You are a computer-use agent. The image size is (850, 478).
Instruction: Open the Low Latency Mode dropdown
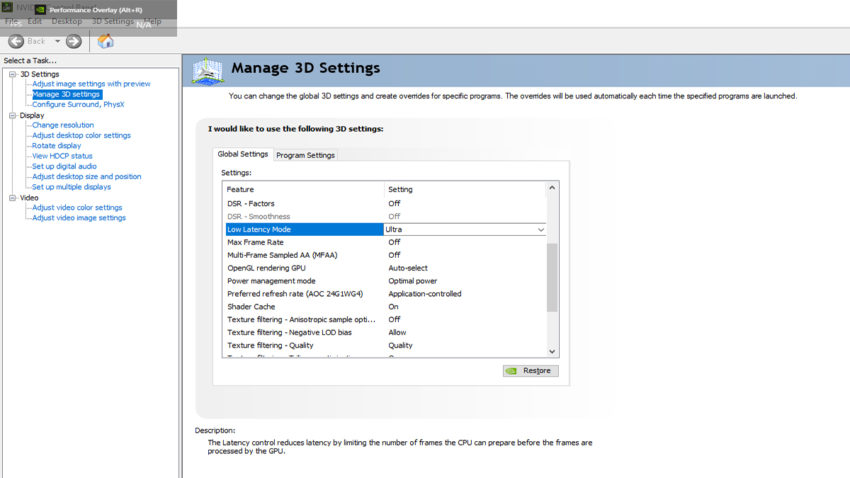pyautogui.click(x=540, y=230)
